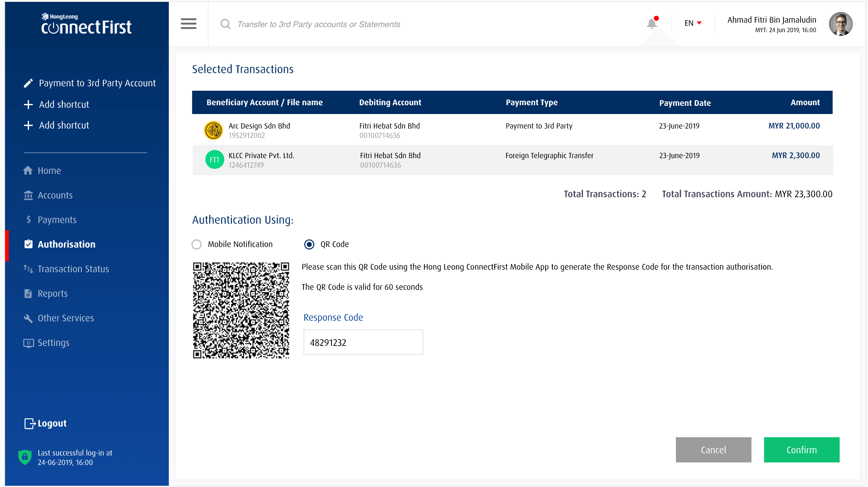
Task: Open Transaction Status from the sidebar
Action: 73,269
